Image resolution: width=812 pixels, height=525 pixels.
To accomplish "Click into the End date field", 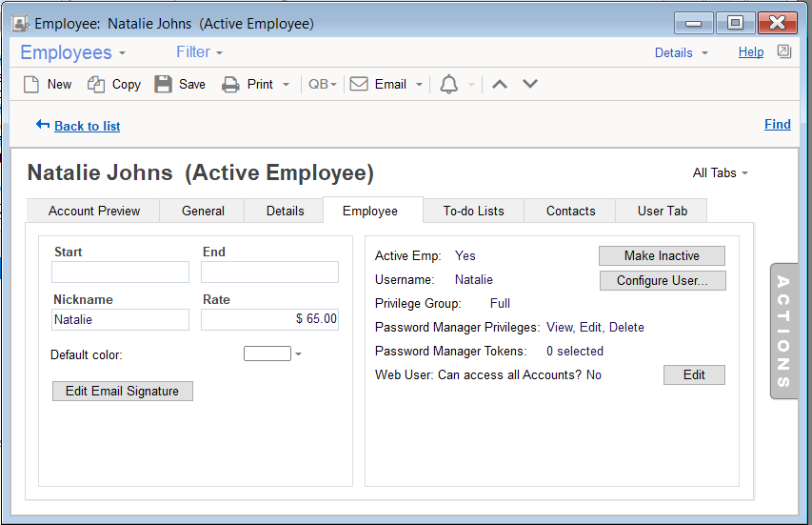I will [269, 273].
